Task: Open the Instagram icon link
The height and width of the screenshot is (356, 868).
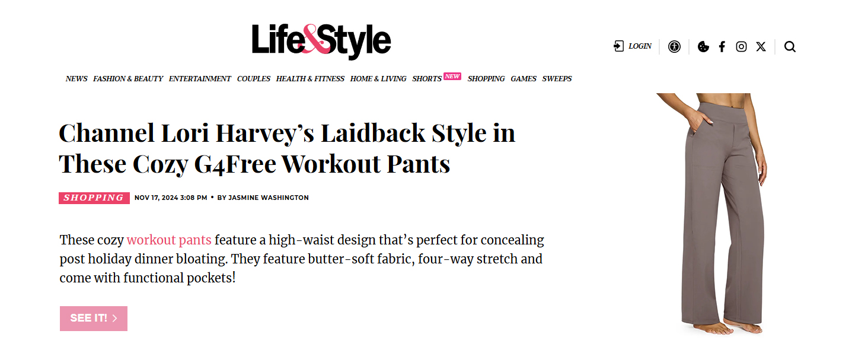Action: [741, 46]
